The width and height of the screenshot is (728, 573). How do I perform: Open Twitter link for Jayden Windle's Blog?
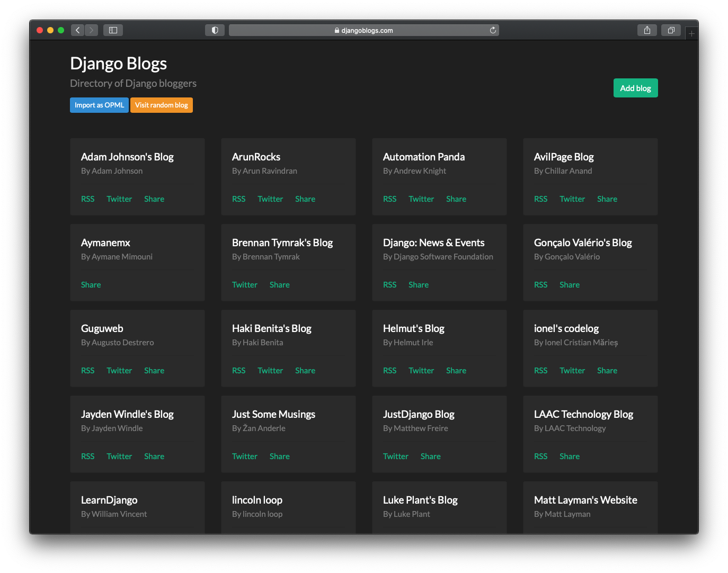point(119,456)
